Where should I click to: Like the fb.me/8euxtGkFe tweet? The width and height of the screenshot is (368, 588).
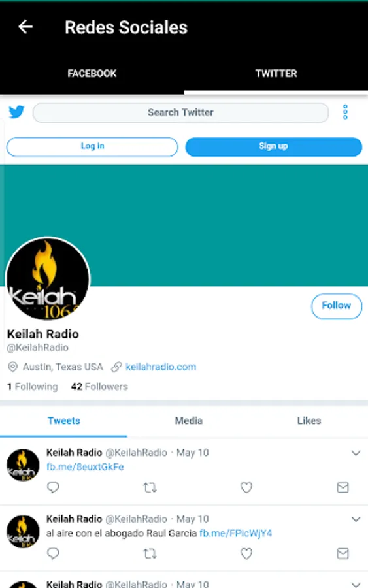pos(246,487)
